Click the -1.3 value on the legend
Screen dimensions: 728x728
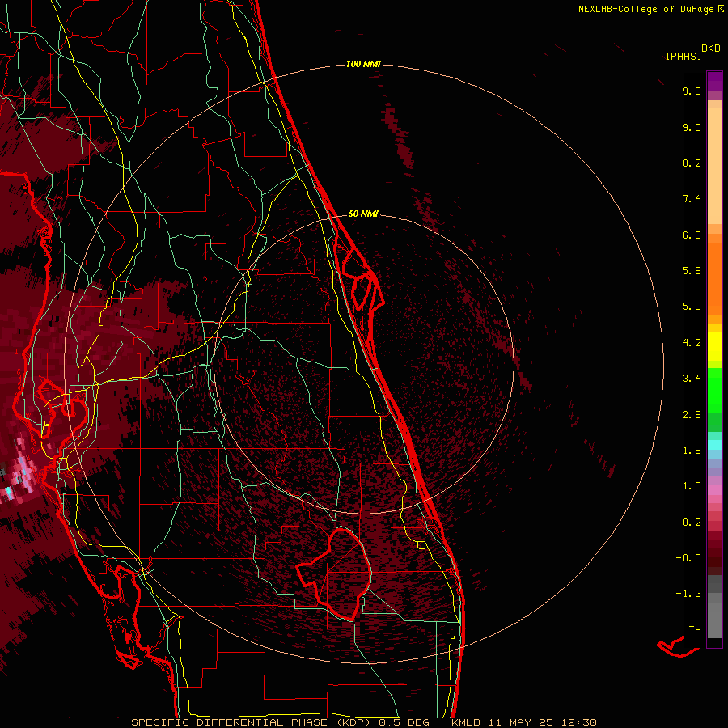pos(688,594)
